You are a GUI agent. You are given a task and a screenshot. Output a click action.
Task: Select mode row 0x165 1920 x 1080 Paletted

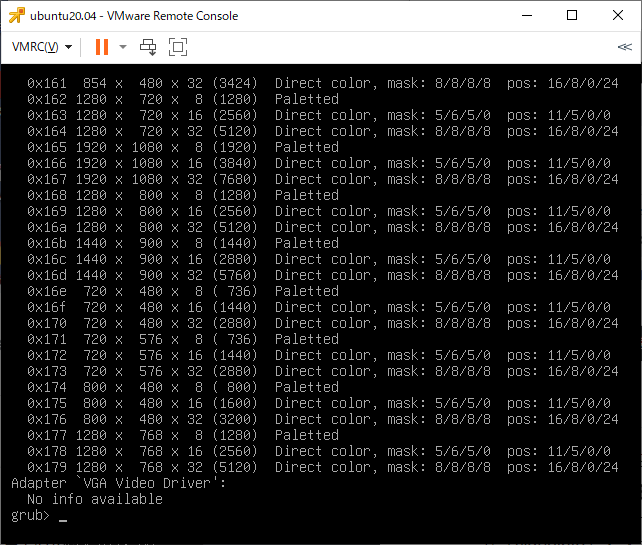tap(183, 147)
